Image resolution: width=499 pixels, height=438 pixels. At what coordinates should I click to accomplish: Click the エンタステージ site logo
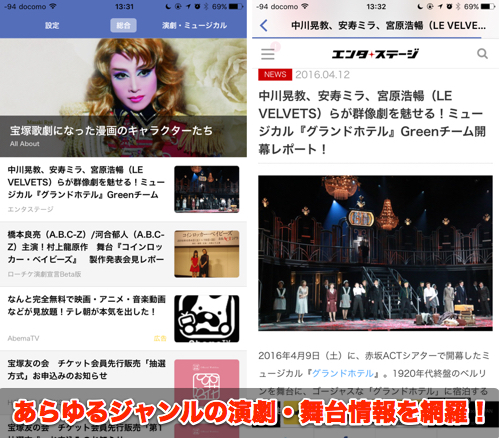(x=375, y=54)
